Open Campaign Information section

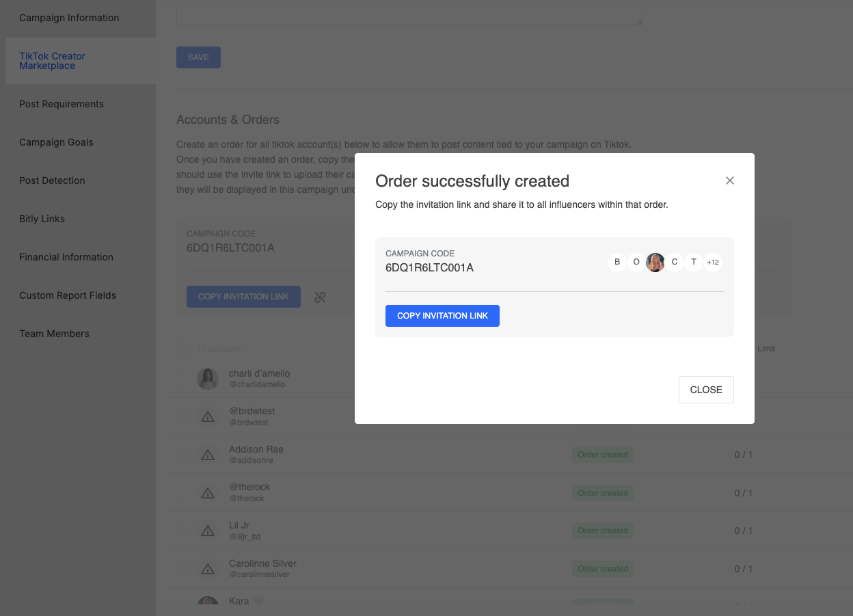[69, 18]
